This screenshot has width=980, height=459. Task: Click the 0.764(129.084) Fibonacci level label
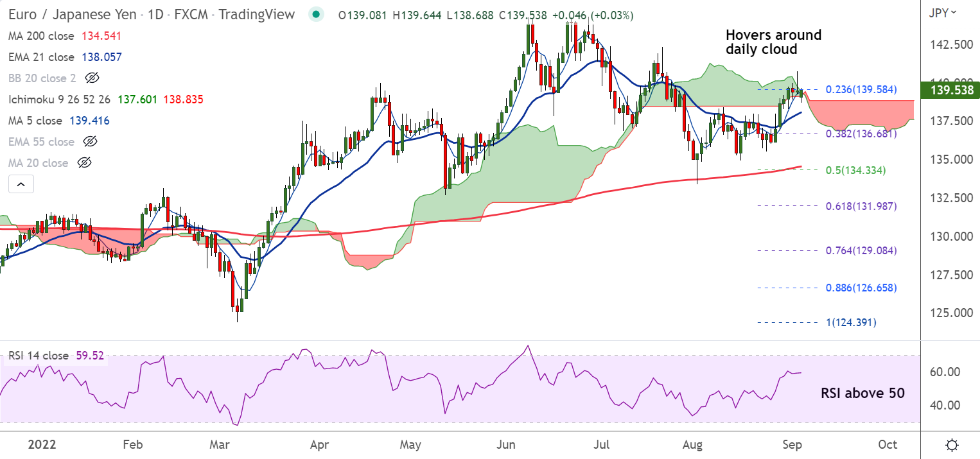click(x=861, y=250)
